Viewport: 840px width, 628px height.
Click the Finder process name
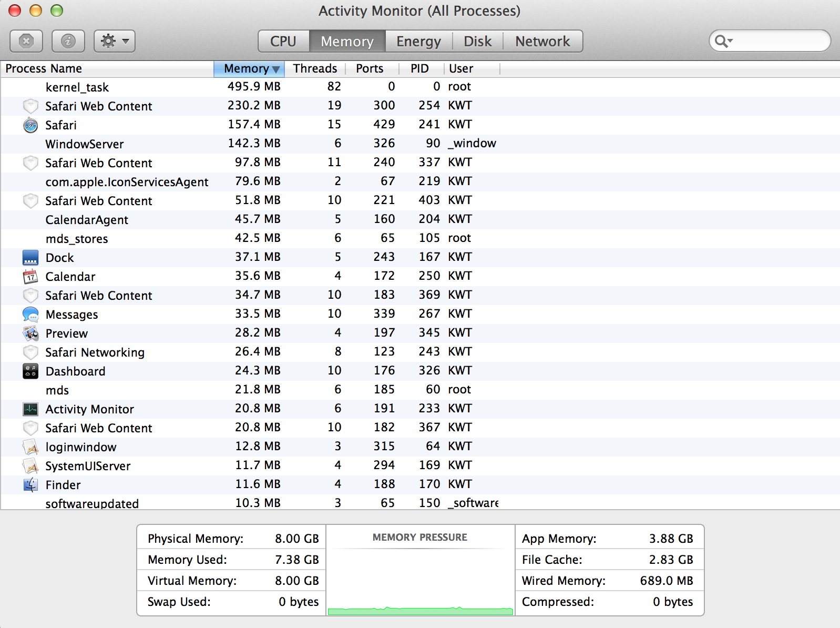tap(63, 485)
